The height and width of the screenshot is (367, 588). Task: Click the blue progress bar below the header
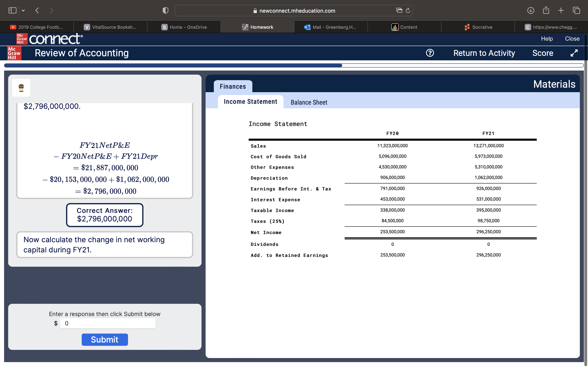(x=170, y=65)
